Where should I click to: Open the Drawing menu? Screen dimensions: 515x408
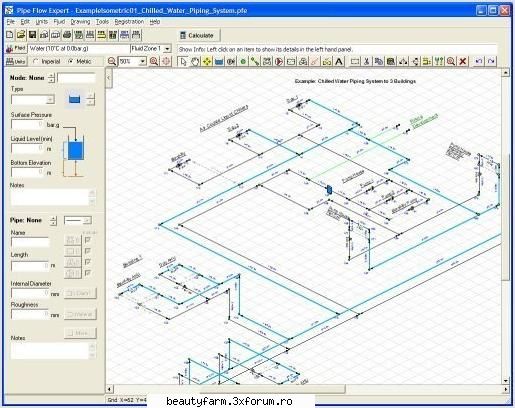[80, 22]
